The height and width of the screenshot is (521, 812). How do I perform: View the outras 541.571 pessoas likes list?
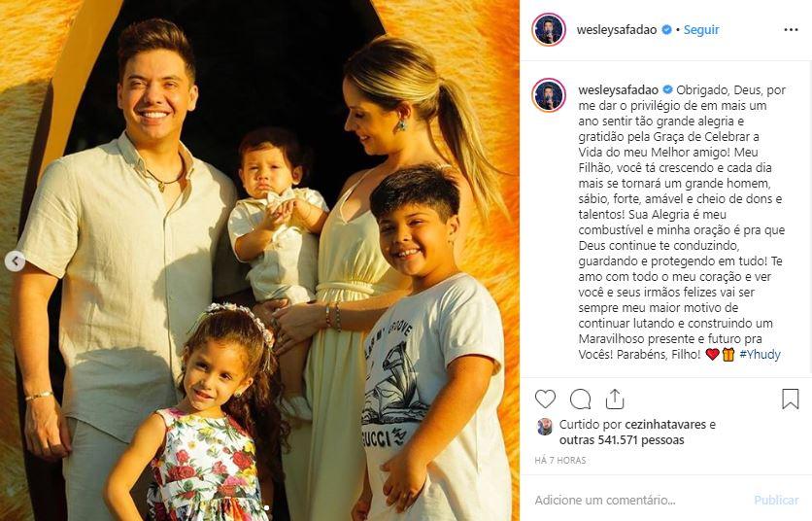point(622,440)
